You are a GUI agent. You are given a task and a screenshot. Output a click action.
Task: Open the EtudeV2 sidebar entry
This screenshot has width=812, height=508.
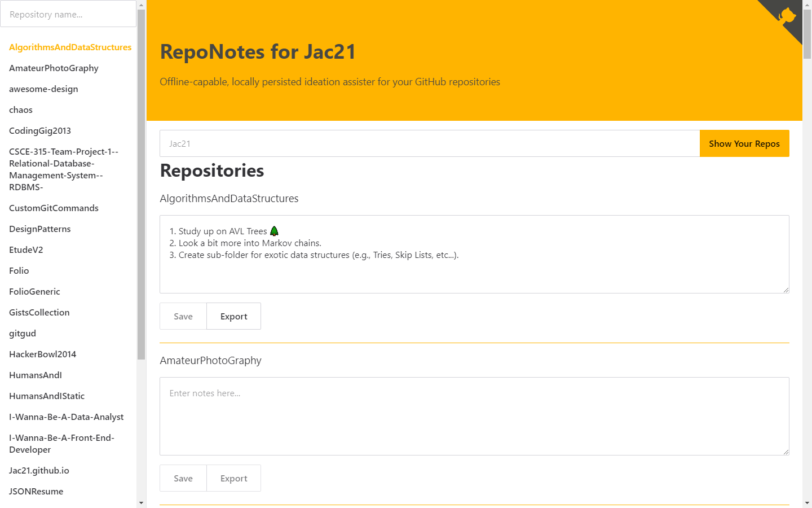point(26,250)
